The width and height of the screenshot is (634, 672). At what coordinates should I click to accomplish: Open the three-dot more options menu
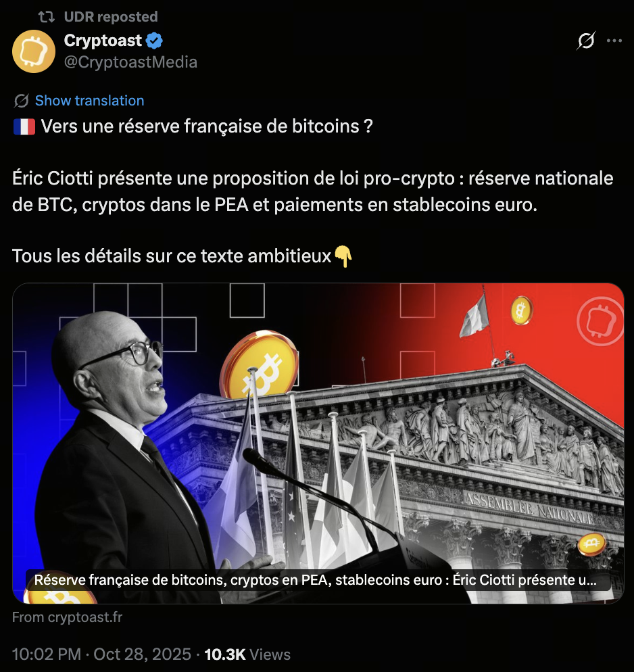point(614,41)
